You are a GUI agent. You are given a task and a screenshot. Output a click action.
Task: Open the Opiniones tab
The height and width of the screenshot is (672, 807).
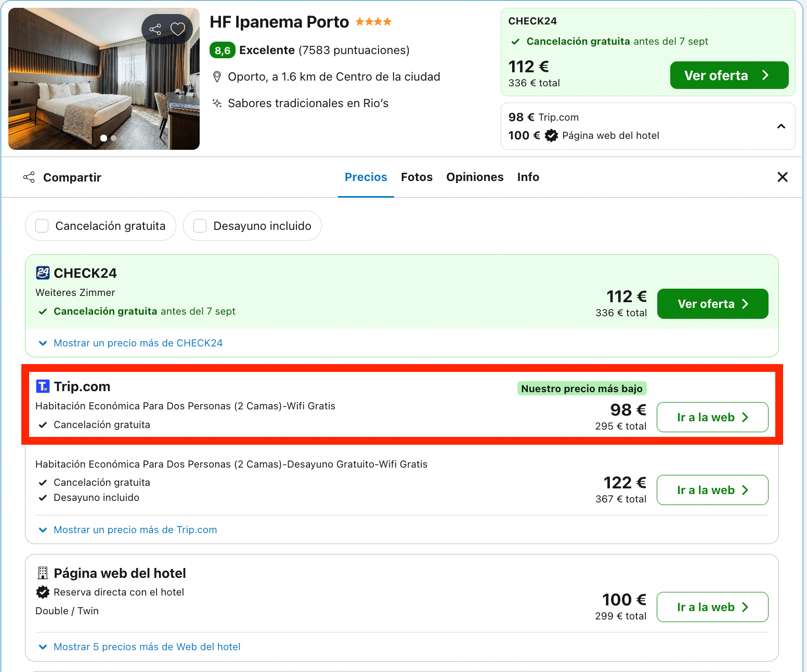pos(475,177)
